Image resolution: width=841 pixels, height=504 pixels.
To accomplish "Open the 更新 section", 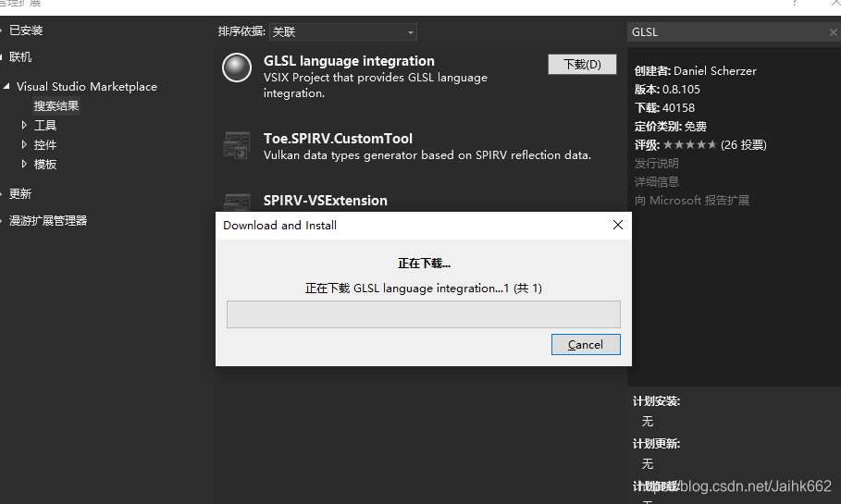I will [x=20, y=193].
